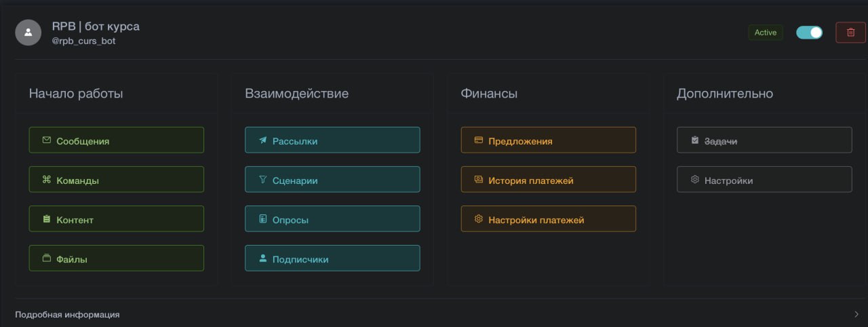
Task: Click the paper plane icon beside Рассылки
Action: click(263, 140)
